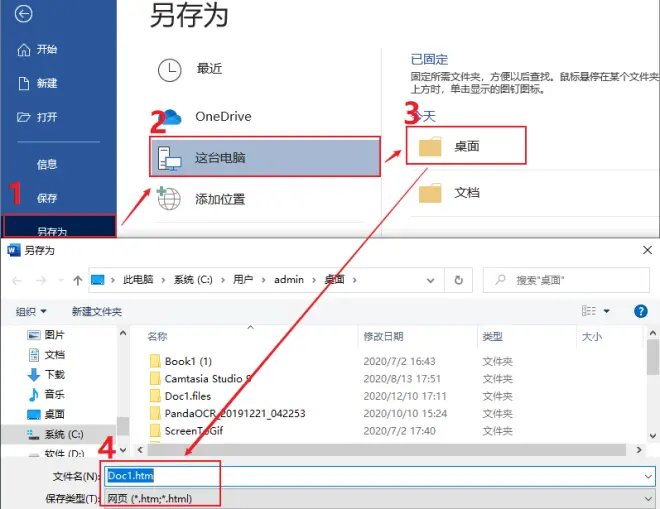Open recent locations dropdown beside forward arrow
660x509 pixels.
[x=61, y=280]
